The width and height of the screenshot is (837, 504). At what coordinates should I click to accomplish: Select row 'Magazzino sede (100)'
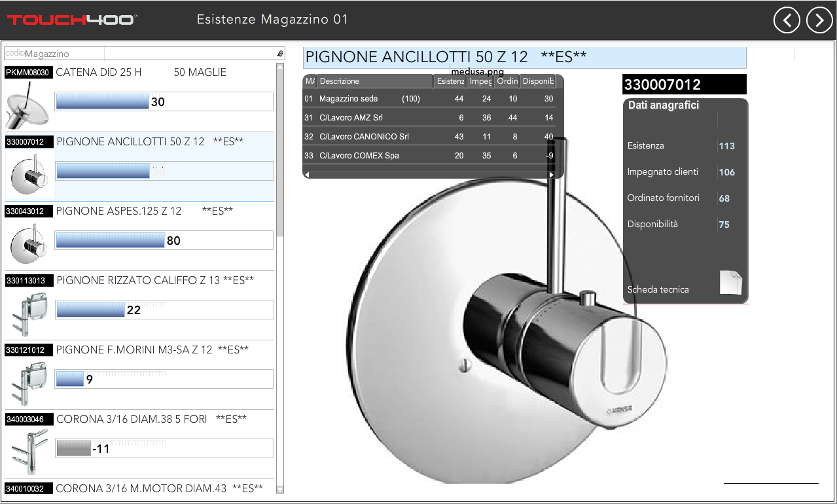[429, 99]
